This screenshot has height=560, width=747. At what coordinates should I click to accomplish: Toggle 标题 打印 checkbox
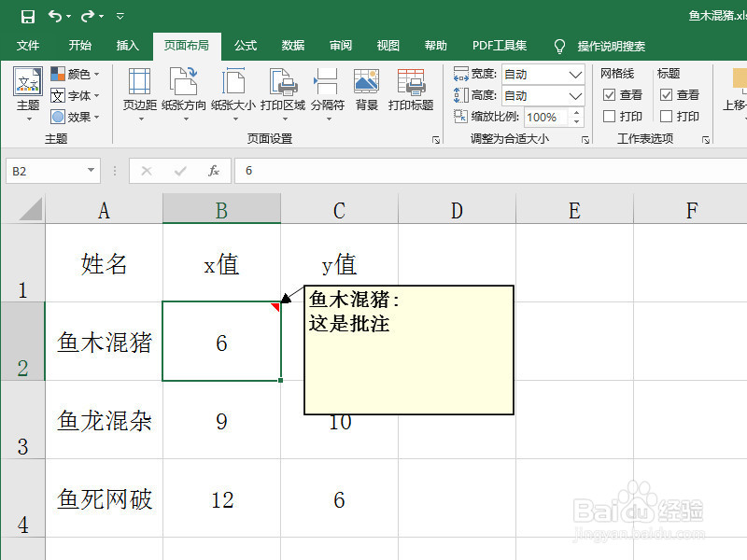pos(666,116)
